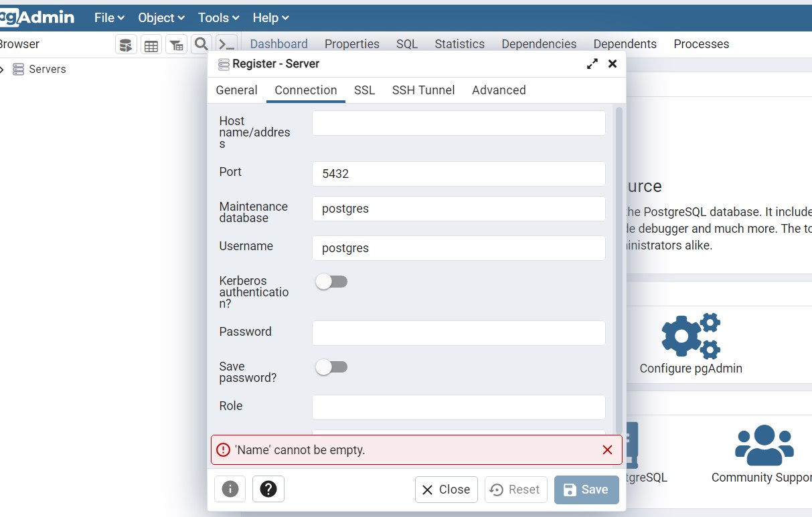Click the Save button
The width and height of the screenshot is (812, 517).
[586, 490]
